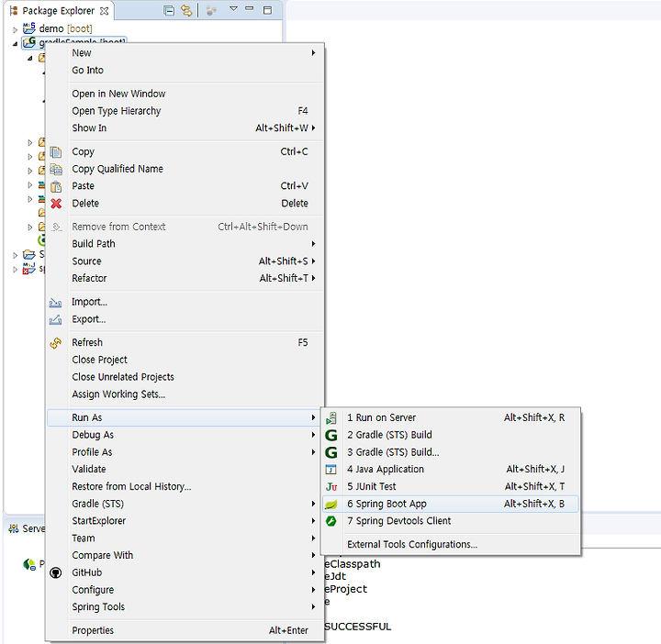Expand the demo [boot] project
Image resolution: width=661 pixels, height=644 pixels.
(15, 29)
